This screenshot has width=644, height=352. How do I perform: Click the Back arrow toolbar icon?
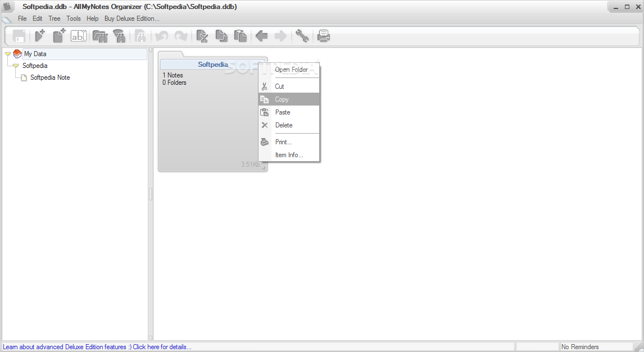262,36
